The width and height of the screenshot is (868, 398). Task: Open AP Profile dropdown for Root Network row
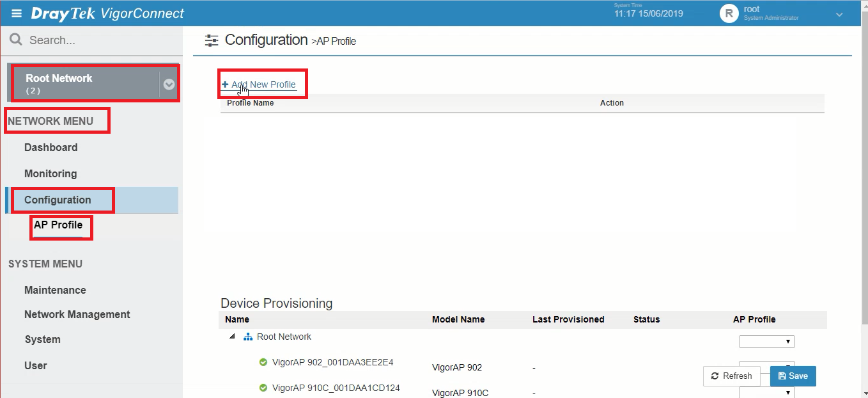click(767, 342)
